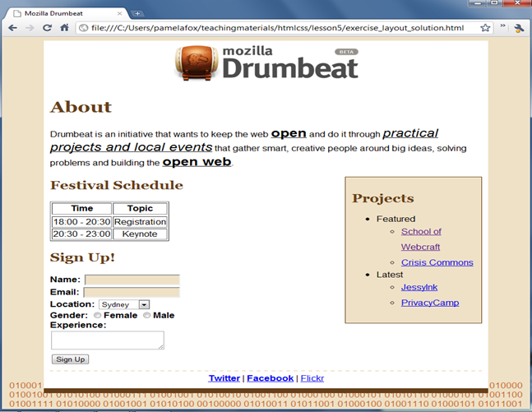This screenshot has width=532, height=412.
Task: Minimize the browser window
Action: point(478,2)
